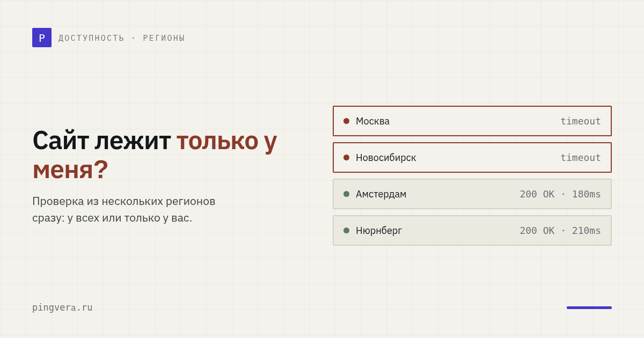The image size is (644, 338).
Task: Click the purple P logo icon
Action: tap(42, 38)
